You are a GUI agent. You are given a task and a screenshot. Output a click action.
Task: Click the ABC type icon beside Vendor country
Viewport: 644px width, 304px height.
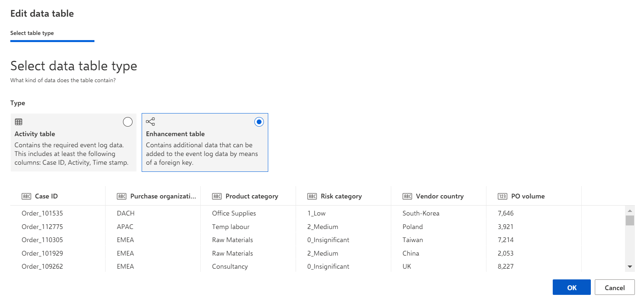pyautogui.click(x=408, y=196)
